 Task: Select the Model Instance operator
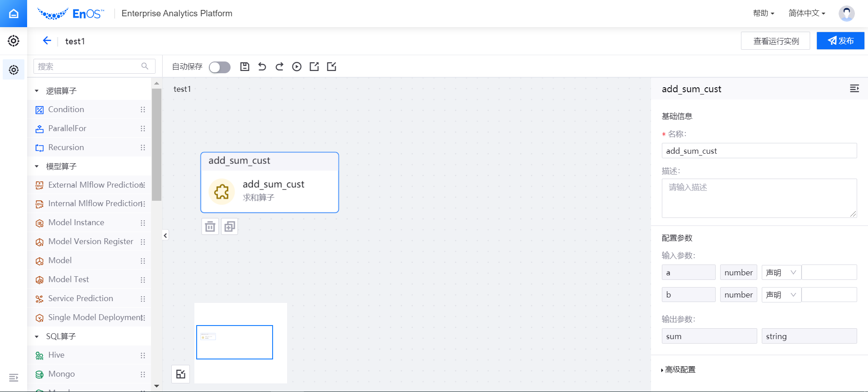pos(90,222)
